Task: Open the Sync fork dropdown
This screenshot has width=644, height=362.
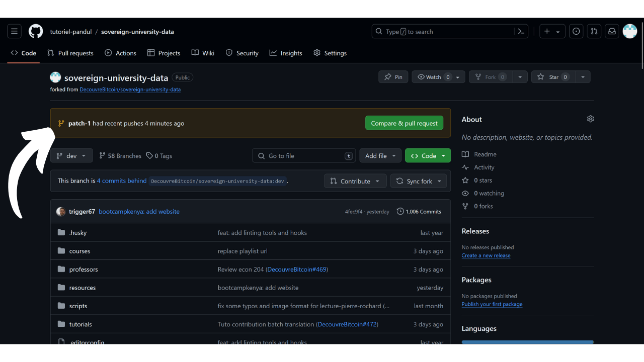Action: (419, 181)
